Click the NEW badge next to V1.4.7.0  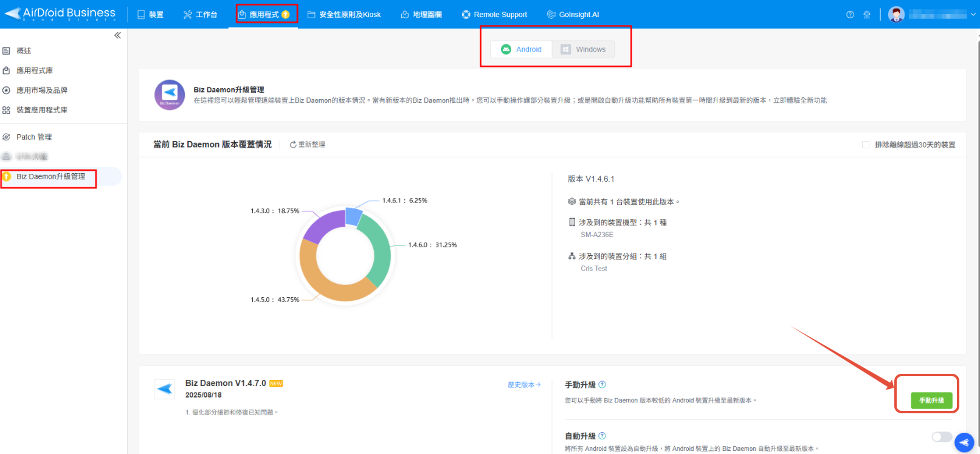point(276,383)
